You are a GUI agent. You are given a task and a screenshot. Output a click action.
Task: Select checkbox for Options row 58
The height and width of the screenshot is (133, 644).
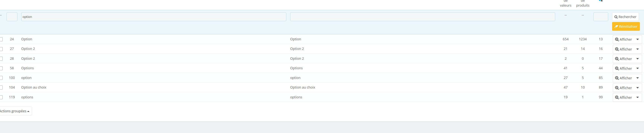[x=1, y=68]
